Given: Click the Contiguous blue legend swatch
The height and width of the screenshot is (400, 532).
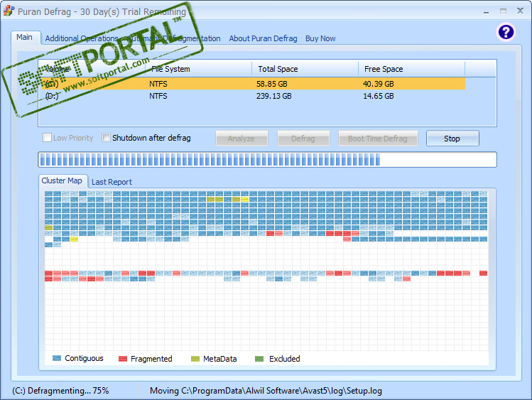Looking at the screenshot, I should (x=57, y=358).
